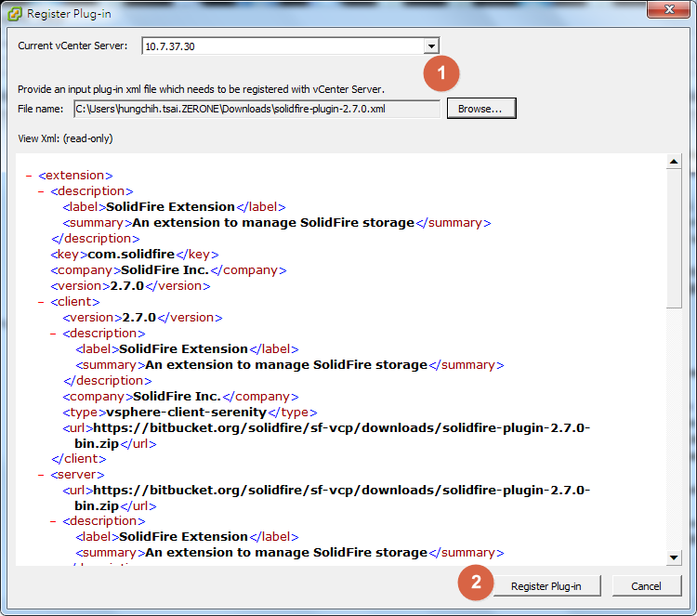Collapse the first <description> node under extension
This screenshot has height=616, width=697.
(x=41, y=191)
